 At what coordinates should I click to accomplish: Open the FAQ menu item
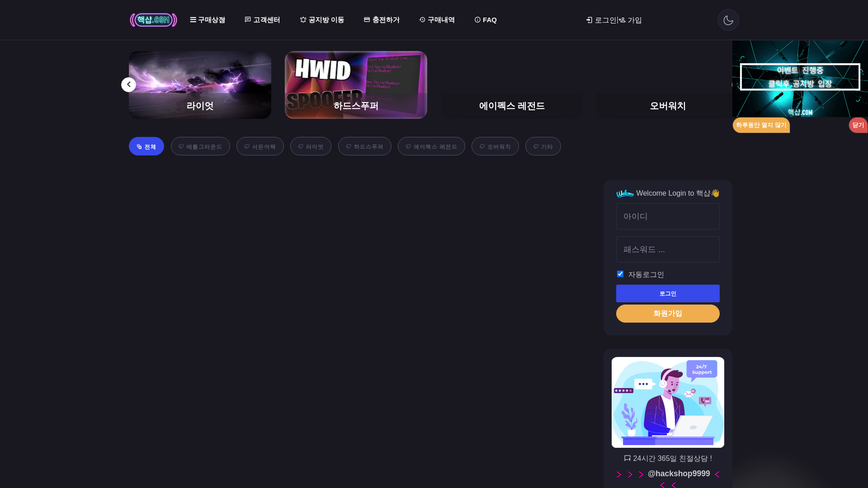(x=486, y=20)
